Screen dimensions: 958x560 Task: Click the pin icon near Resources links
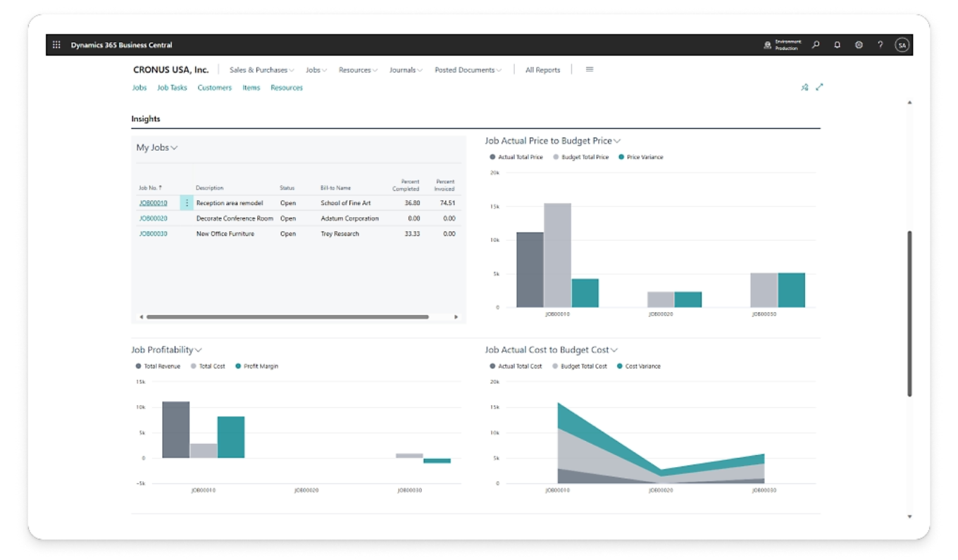tap(804, 87)
